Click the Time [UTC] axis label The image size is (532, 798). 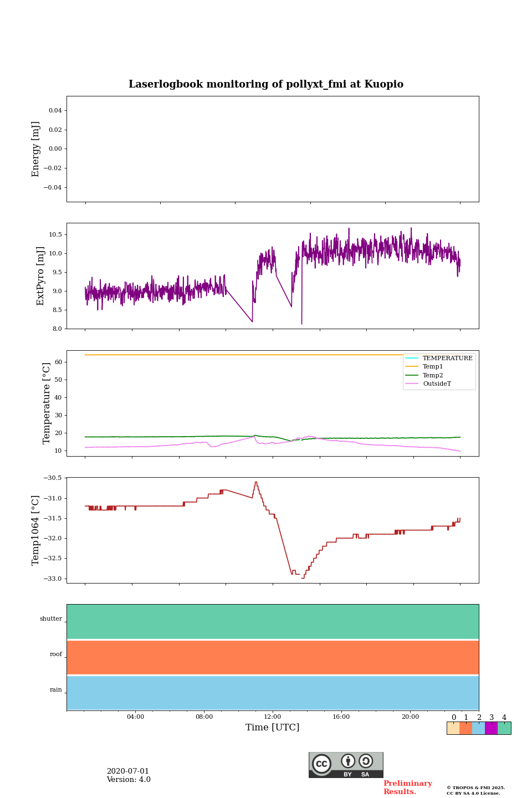tap(273, 728)
